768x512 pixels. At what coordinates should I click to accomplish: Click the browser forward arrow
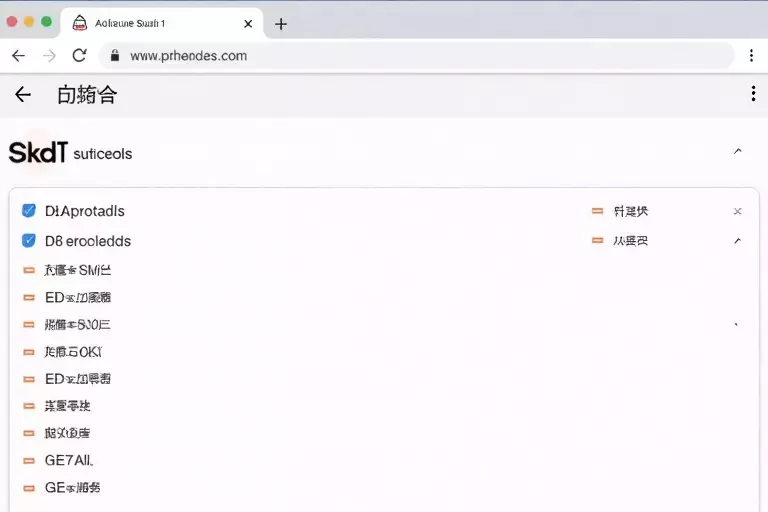pos(49,56)
